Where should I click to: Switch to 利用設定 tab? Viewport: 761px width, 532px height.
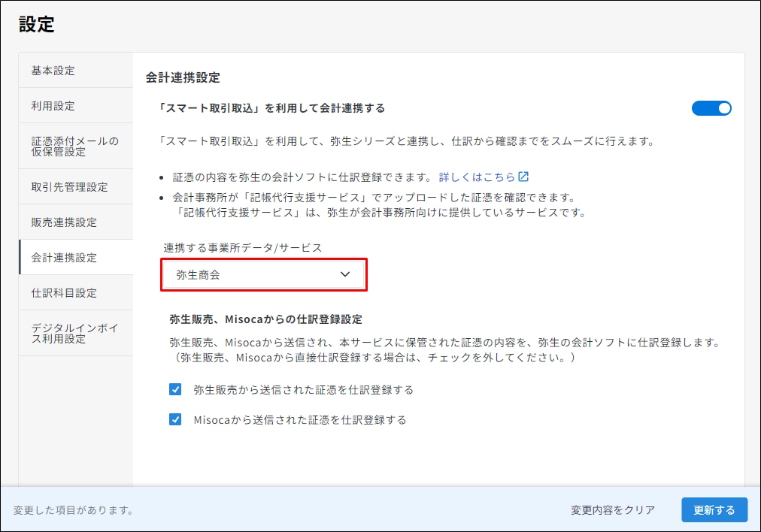(76, 106)
